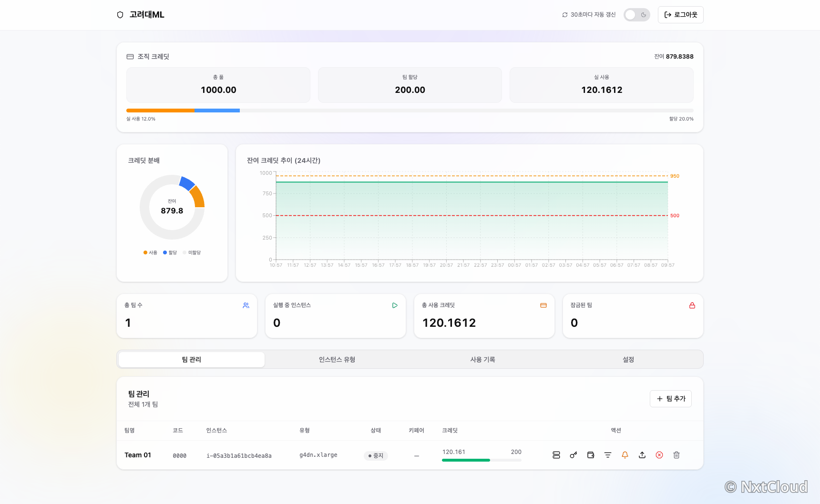
Task: Switch to the 인스턴스 유형 tab
Action: (x=337, y=360)
